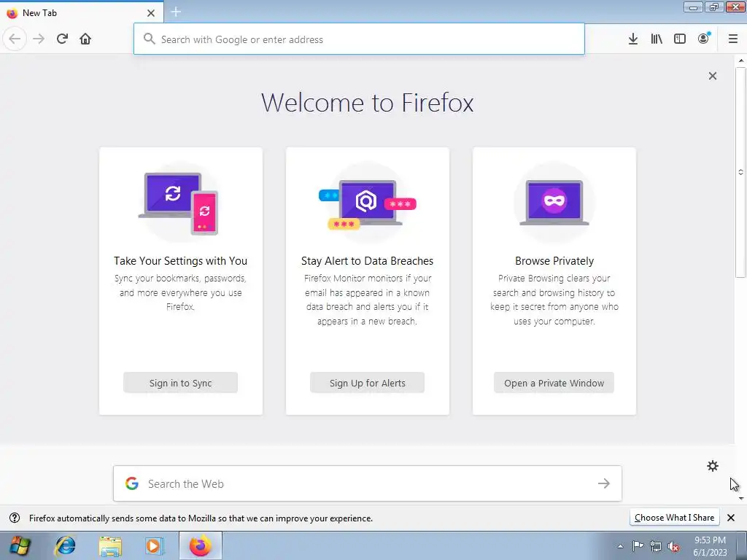Click the page scrollbar down arrow

pos(741,498)
